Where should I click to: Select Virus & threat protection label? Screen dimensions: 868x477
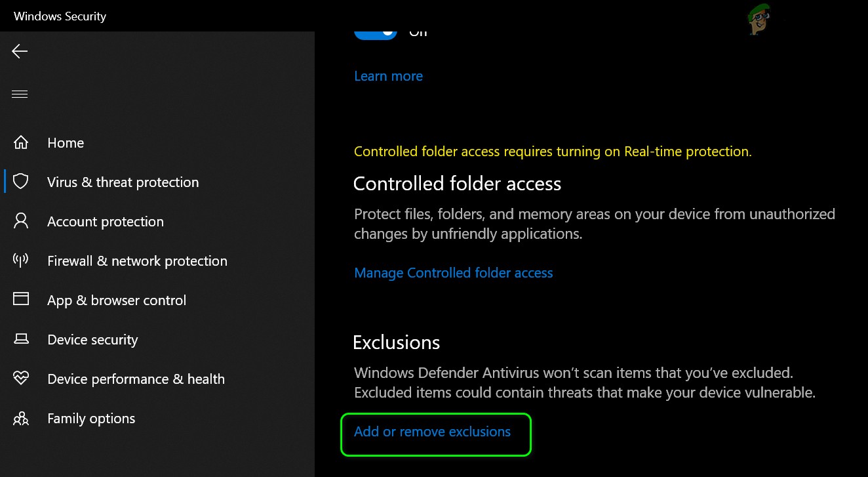point(123,182)
